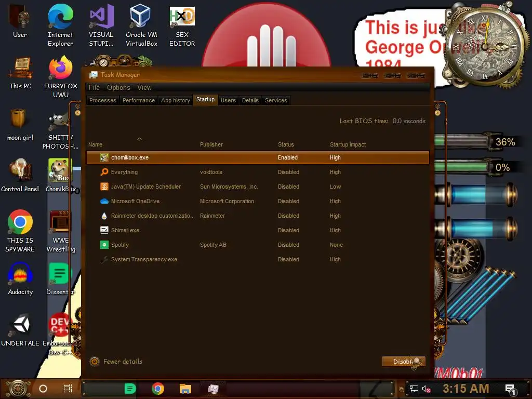Sort by the Status column header
Screen dimensions: 532x399
pos(286,144)
